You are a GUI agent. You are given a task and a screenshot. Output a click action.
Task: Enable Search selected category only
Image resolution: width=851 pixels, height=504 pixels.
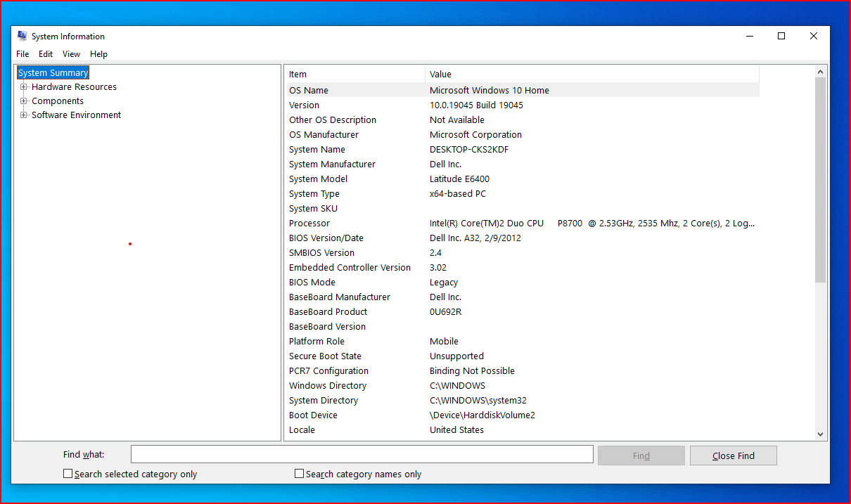click(x=68, y=473)
